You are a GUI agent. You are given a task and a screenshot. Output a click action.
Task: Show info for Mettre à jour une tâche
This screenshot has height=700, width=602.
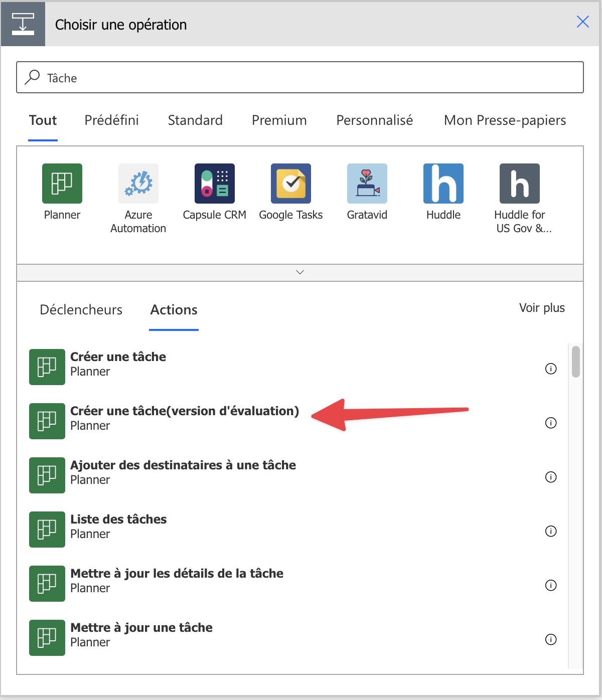click(551, 640)
